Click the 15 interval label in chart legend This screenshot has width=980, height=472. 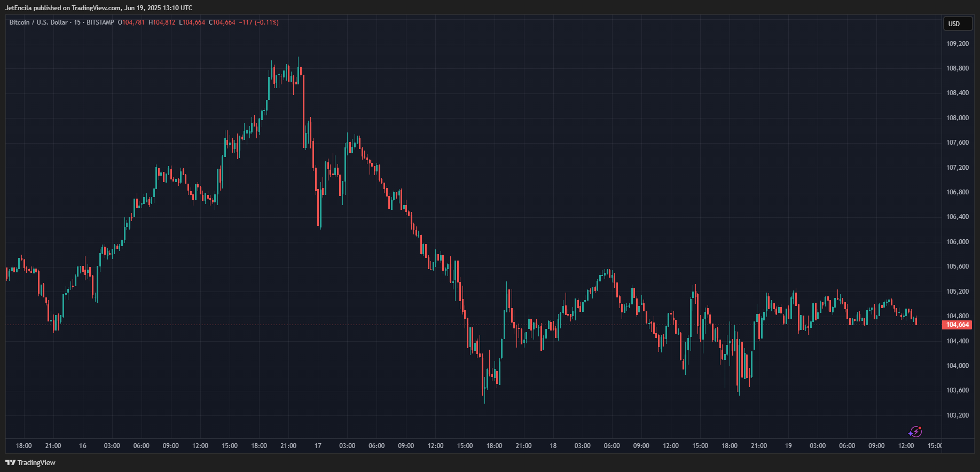click(x=77, y=22)
